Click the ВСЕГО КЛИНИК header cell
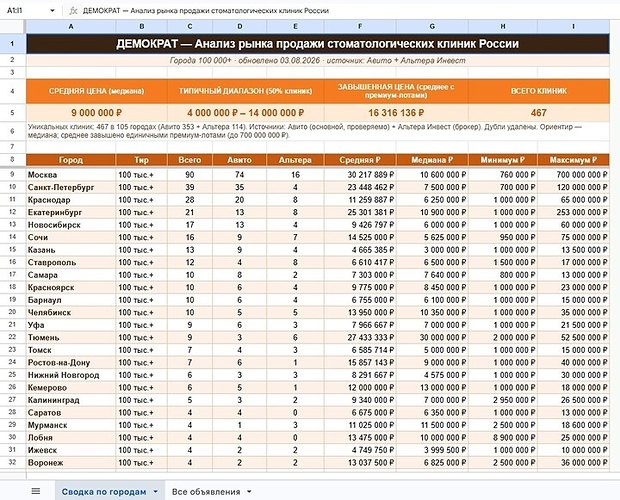The height and width of the screenshot is (500, 620). pyautogui.click(x=539, y=91)
